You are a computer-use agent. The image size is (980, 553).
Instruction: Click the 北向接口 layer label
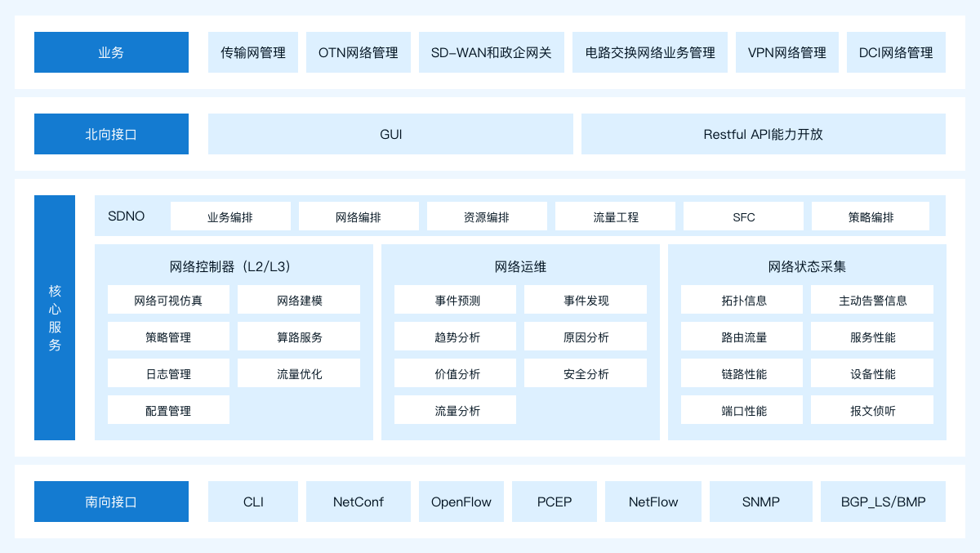pyautogui.click(x=111, y=134)
